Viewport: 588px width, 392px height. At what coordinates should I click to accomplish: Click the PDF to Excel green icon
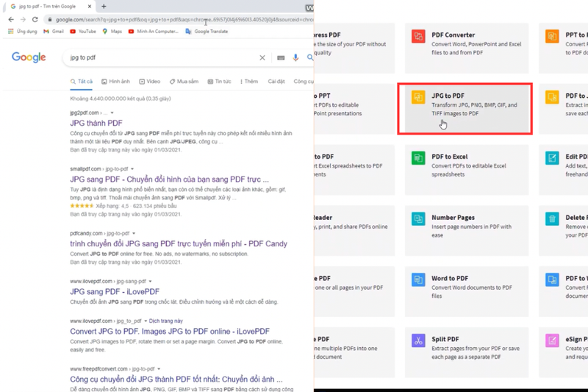(x=418, y=158)
